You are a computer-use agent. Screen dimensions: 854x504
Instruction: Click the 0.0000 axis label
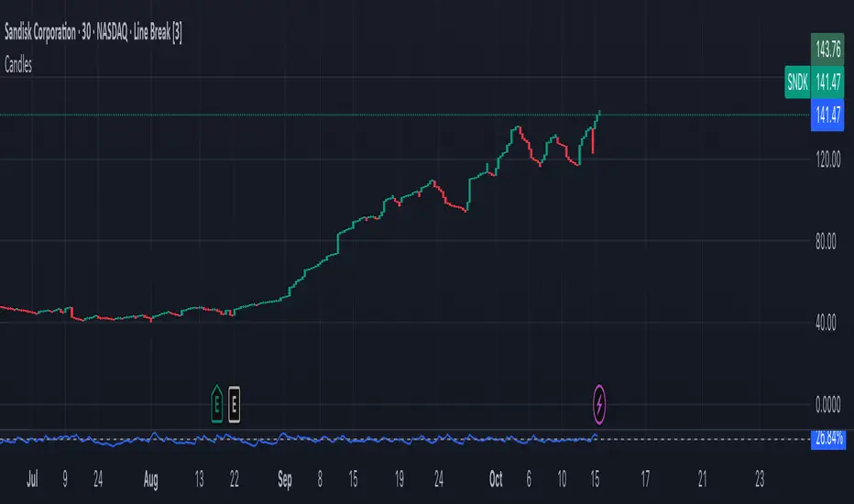click(829, 403)
